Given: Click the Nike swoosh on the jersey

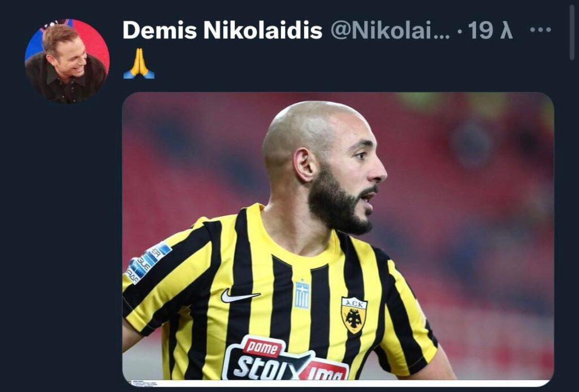Looking at the screenshot, I should pyautogui.click(x=240, y=296).
